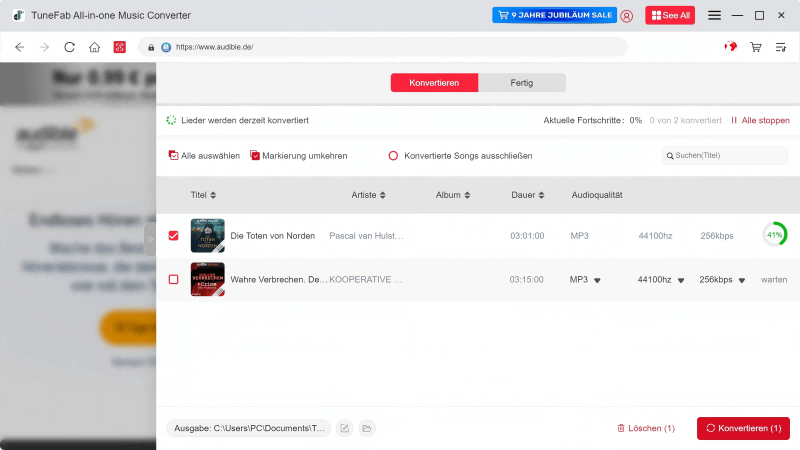Screen dimensions: 800x450
Task: Click the title Wahre Verbrechen. De…
Action: point(279,280)
